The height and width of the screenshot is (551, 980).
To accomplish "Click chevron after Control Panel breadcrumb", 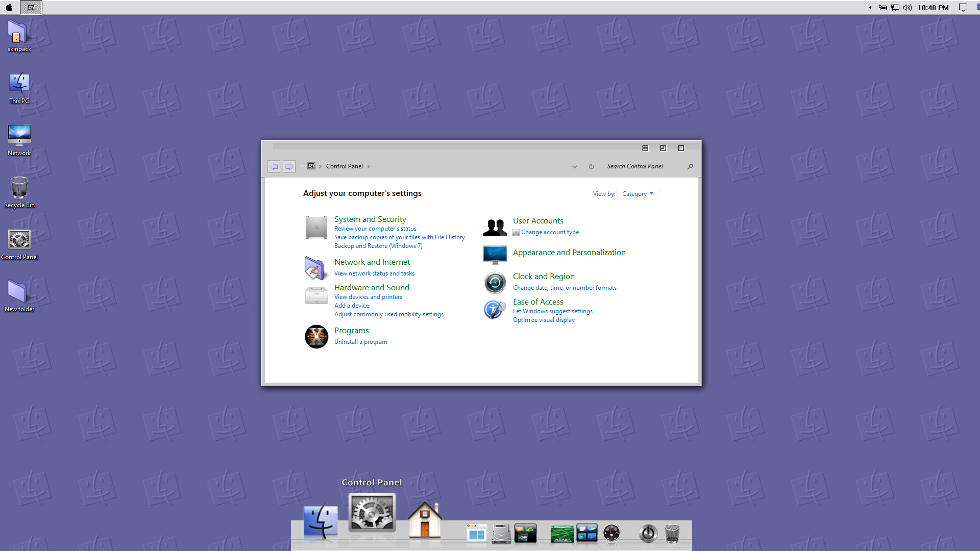I will 369,167.
